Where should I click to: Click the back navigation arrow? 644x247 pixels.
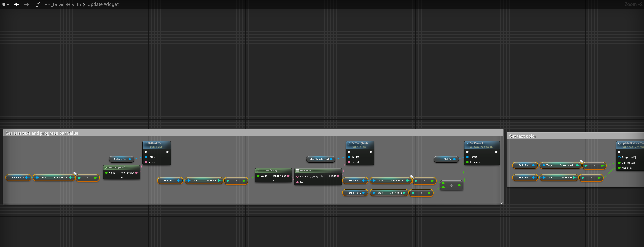17,5
